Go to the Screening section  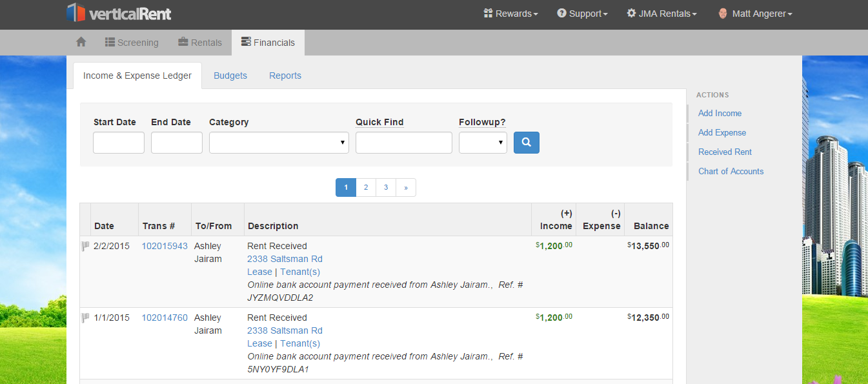132,43
